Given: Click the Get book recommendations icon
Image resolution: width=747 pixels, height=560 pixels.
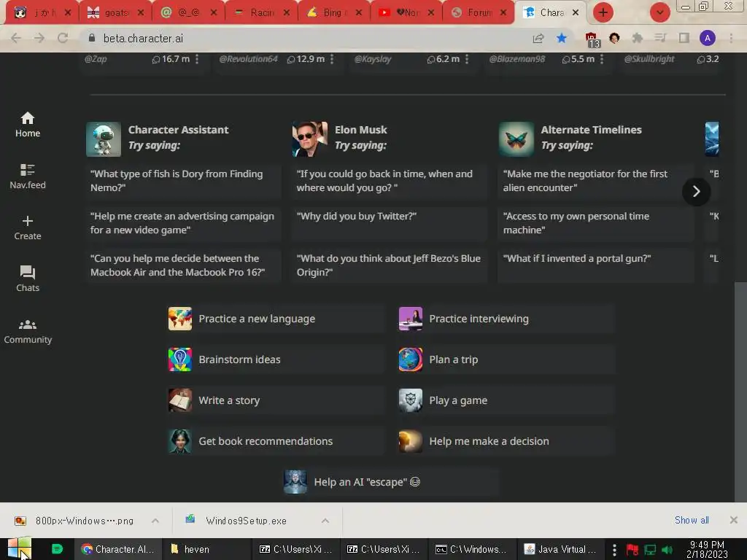Looking at the screenshot, I should (180, 441).
